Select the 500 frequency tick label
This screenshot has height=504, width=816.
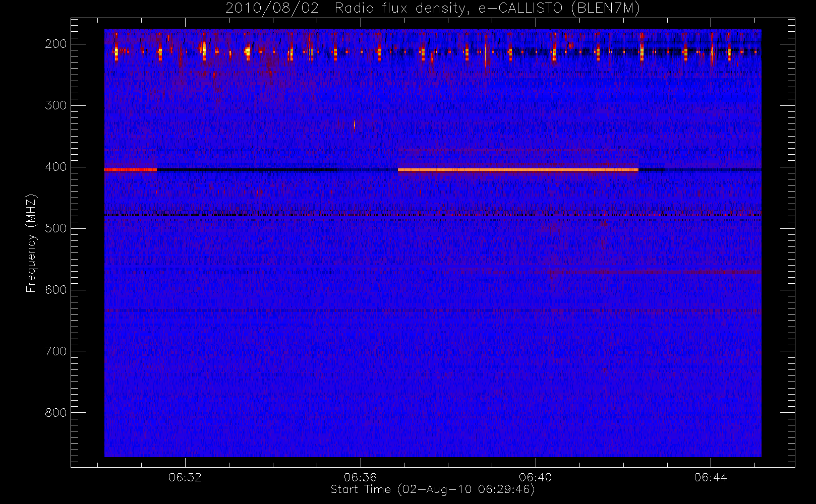56,228
